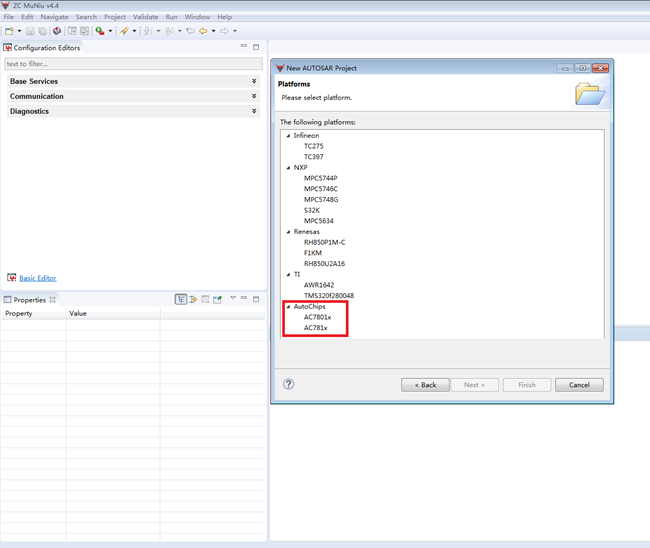Expand the Base Services section

[x=133, y=81]
